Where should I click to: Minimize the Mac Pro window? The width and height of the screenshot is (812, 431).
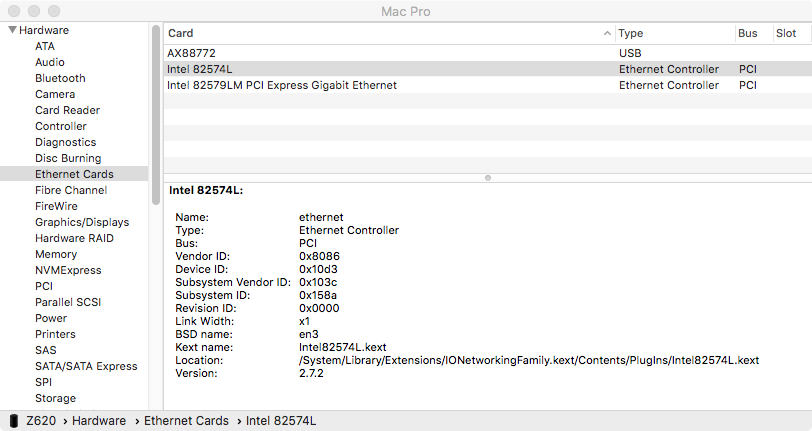[34, 11]
